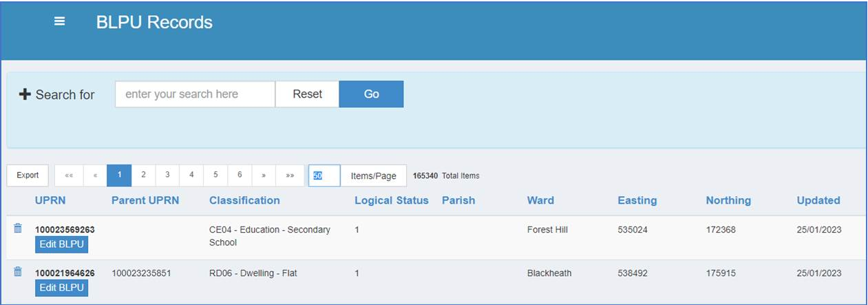Expand search options with the plus icon
Screen dimensions: 868x305
click(25, 94)
